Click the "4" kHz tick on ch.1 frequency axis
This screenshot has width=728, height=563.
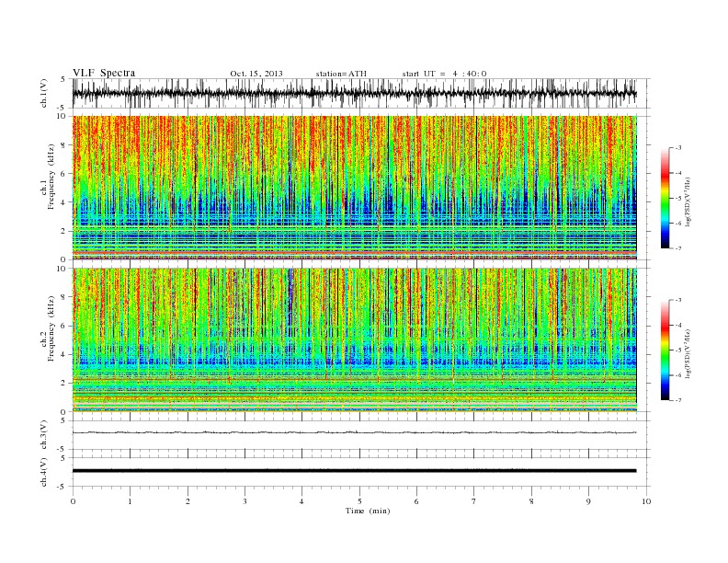[63, 202]
